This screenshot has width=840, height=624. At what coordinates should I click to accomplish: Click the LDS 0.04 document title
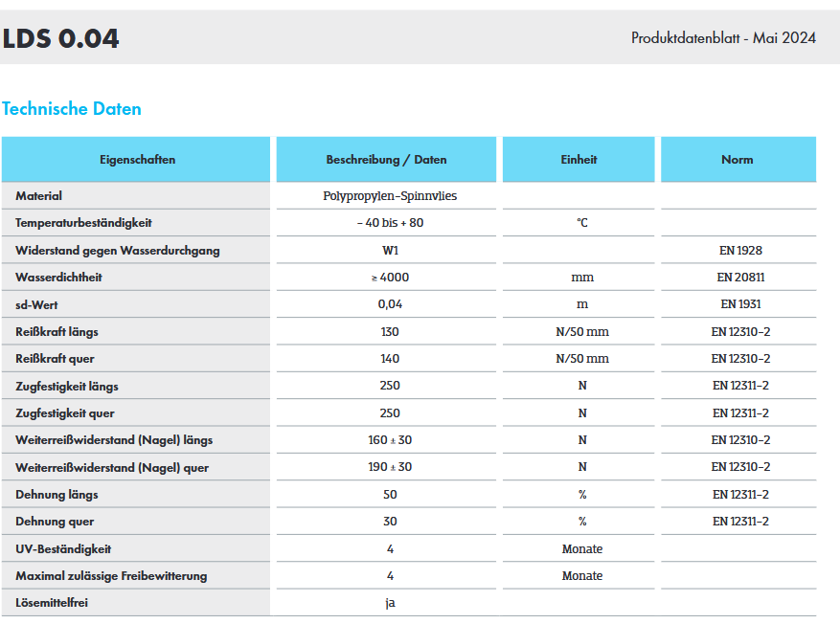(x=60, y=38)
